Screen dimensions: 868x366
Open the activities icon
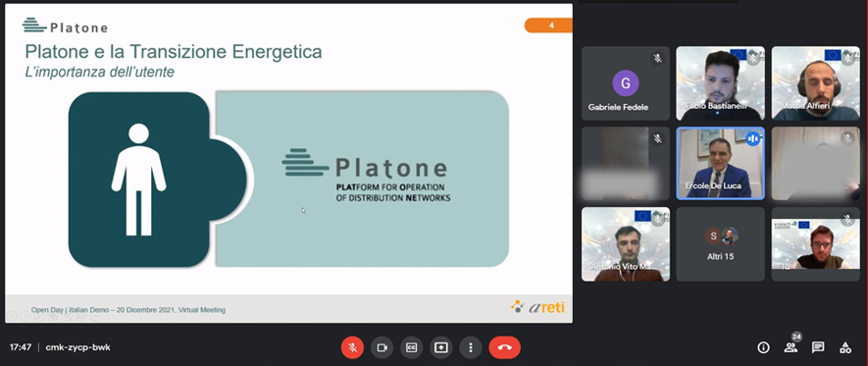tap(845, 347)
